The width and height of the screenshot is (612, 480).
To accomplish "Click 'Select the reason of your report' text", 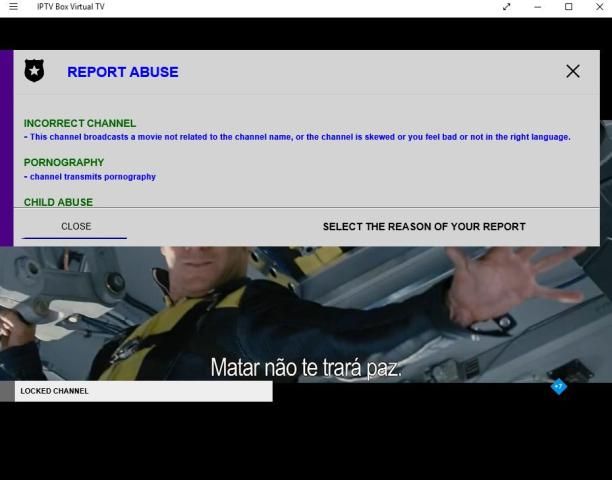I will click(x=423, y=226).
